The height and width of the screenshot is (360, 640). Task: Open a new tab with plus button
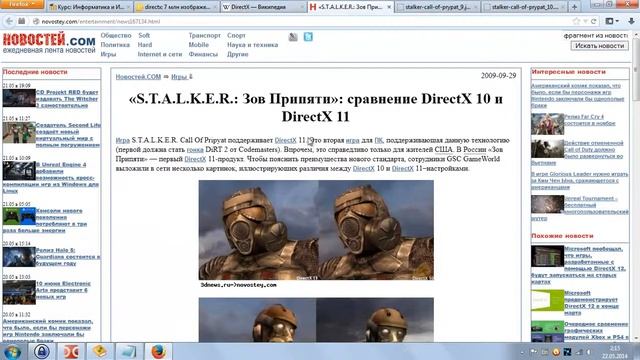coord(574,7)
